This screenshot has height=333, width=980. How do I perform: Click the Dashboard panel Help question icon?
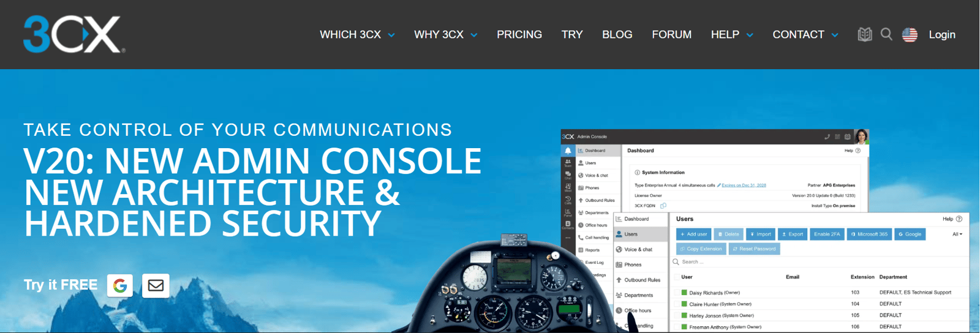(x=858, y=151)
